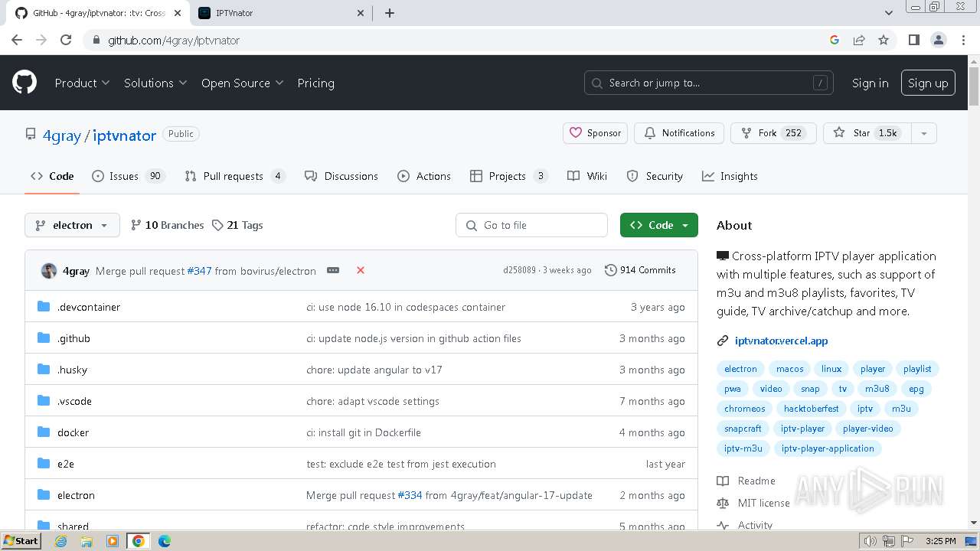Open iptvnator.vercel.app website link
Image resolution: width=980 pixels, height=551 pixels.
(x=781, y=341)
